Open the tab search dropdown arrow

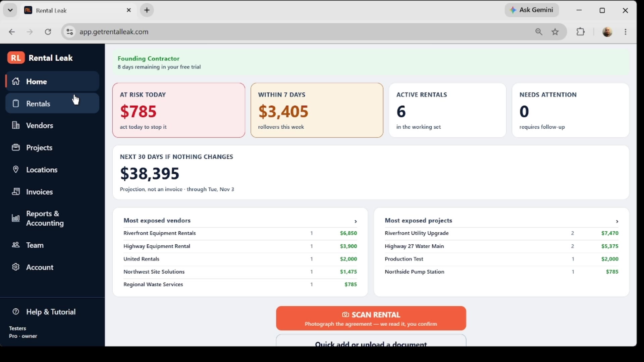10,10
